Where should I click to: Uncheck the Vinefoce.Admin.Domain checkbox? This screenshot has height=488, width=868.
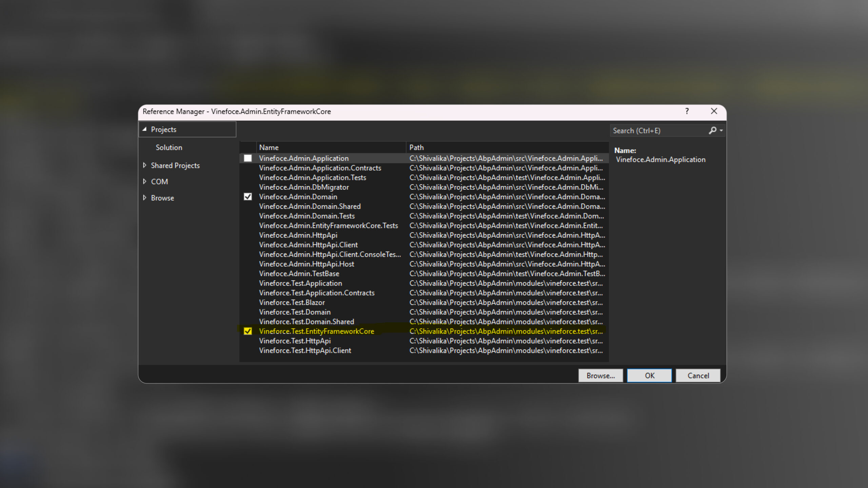point(248,197)
